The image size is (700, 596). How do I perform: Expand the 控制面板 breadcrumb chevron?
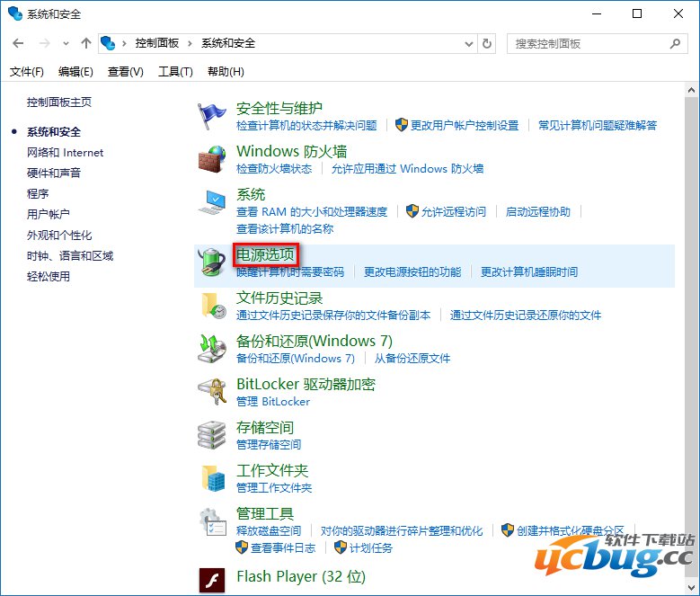tap(124, 43)
